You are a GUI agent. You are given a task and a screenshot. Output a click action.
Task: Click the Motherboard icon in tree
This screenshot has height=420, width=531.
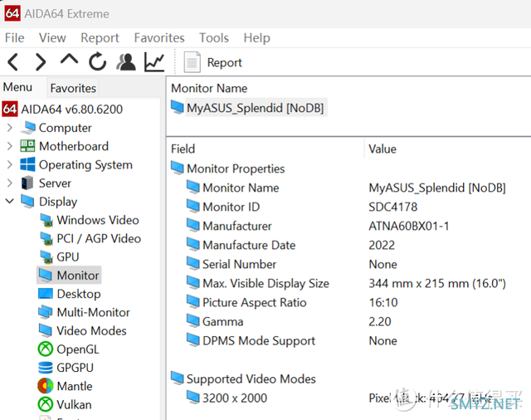[x=27, y=146]
